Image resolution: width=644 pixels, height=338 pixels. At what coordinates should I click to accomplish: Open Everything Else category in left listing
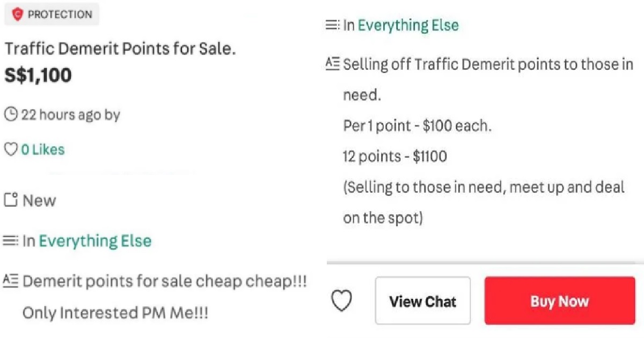click(95, 241)
